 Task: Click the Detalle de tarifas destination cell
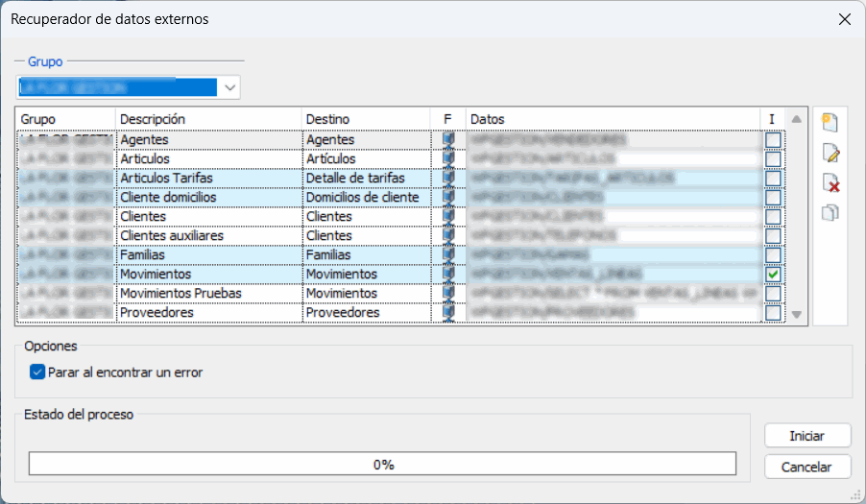point(367,178)
